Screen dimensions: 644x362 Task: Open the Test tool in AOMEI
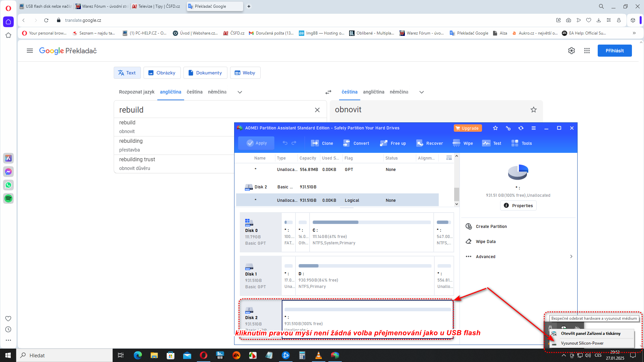click(486, 143)
